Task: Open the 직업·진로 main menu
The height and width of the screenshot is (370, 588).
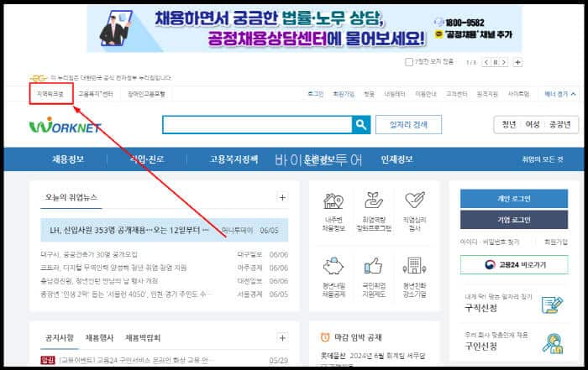Action: pyautogui.click(x=147, y=159)
